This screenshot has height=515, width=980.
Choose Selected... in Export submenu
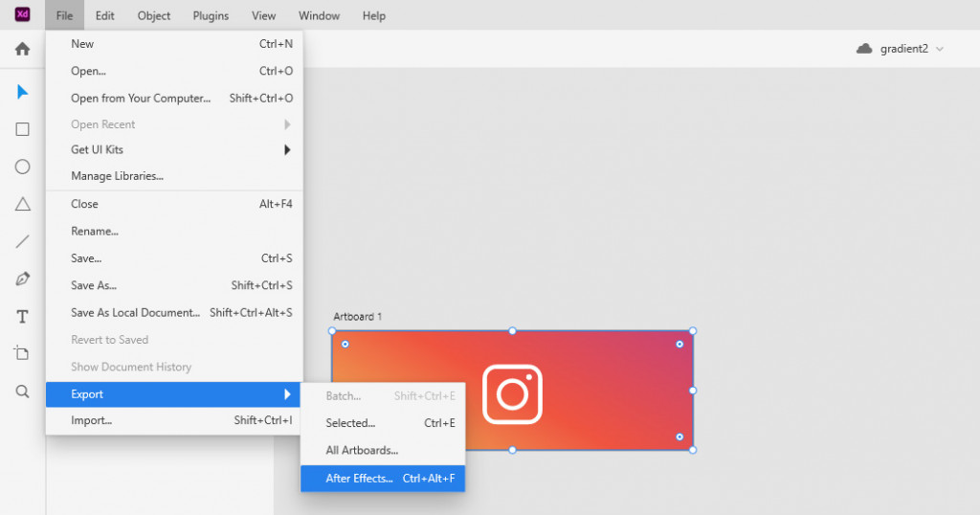click(x=383, y=423)
